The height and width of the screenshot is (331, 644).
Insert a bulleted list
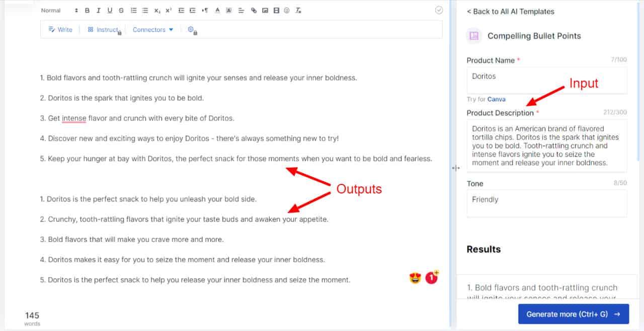coord(145,11)
